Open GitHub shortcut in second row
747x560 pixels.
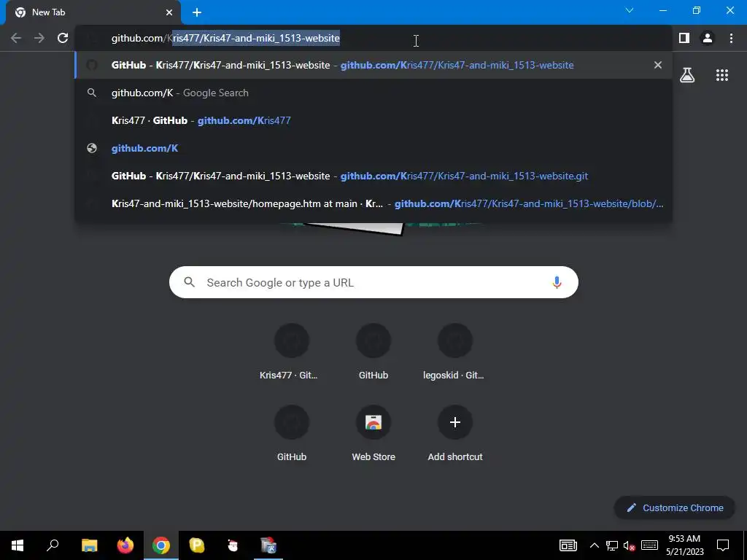click(x=292, y=435)
